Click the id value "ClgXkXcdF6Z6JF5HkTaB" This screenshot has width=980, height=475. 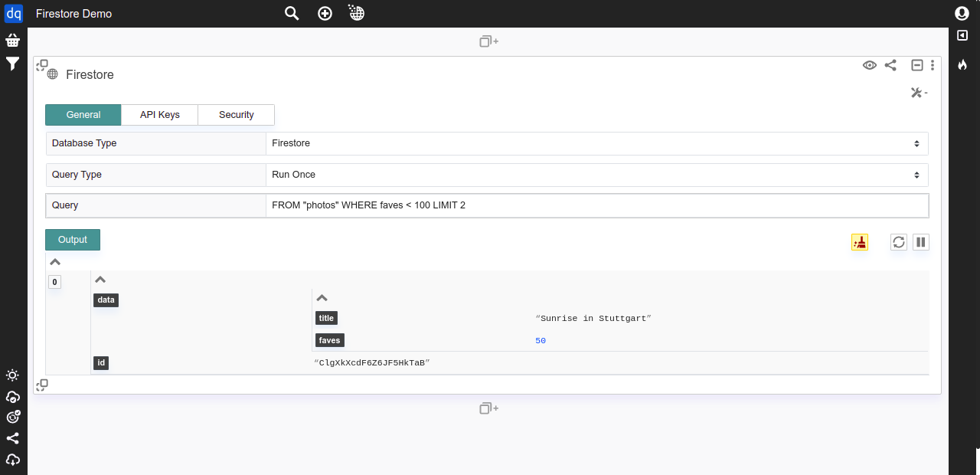coord(372,363)
